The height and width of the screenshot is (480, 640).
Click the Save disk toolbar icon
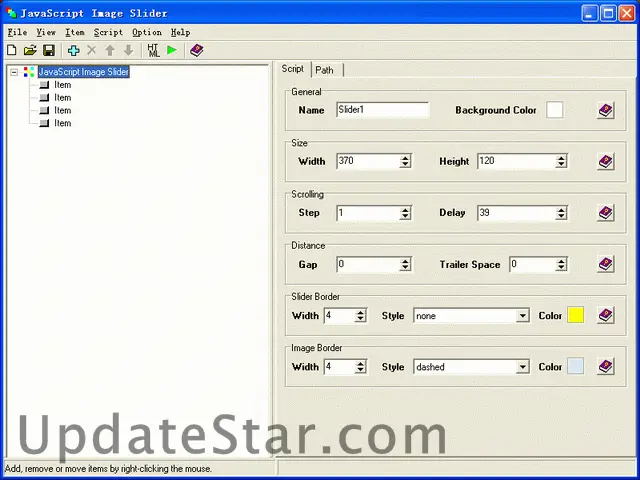[49, 50]
